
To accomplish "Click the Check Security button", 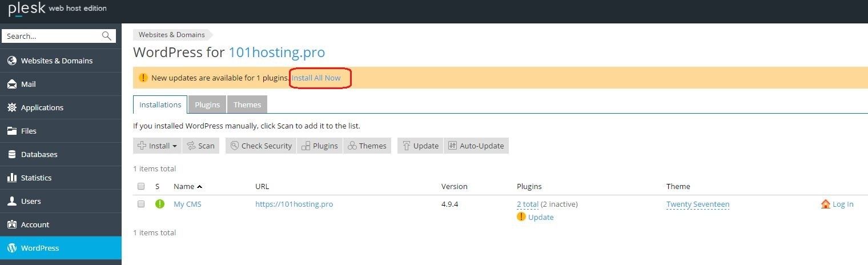I will tap(261, 146).
